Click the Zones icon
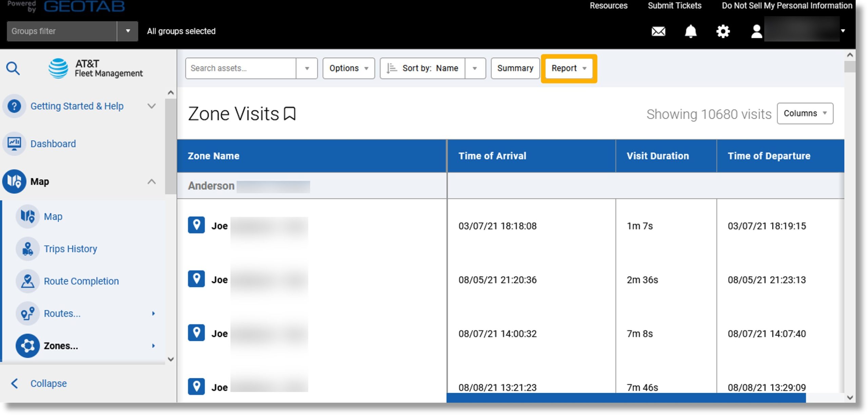The image size is (868, 415). click(x=28, y=346)
